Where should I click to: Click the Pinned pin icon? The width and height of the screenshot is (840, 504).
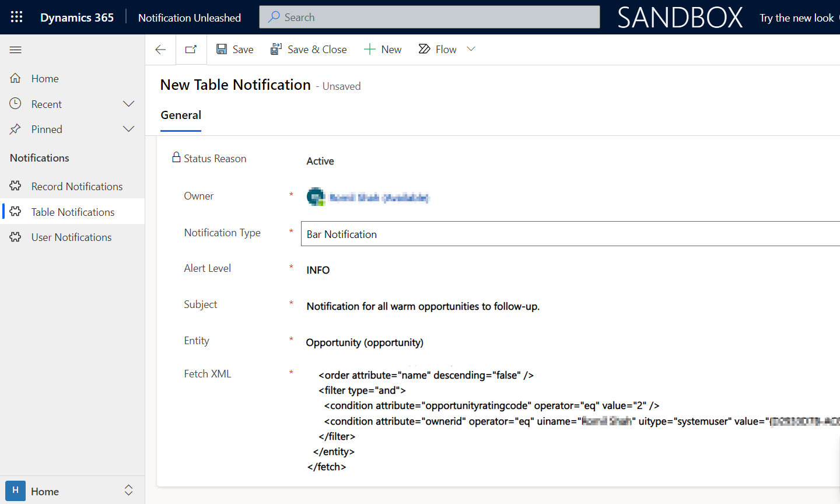click(16, 129)
